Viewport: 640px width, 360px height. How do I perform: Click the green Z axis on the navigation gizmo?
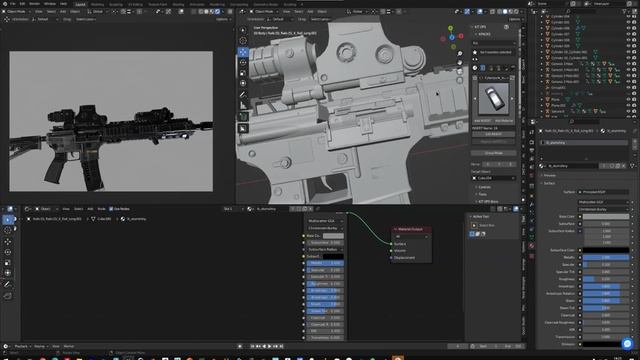click(x=451, y=28)
